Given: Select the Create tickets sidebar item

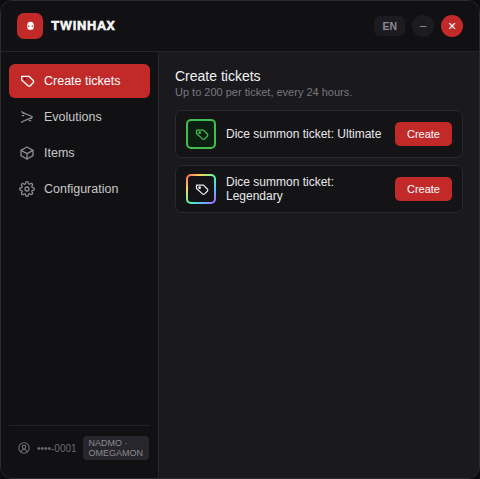Looking at the screenshot, I should [x=79, y=81].
